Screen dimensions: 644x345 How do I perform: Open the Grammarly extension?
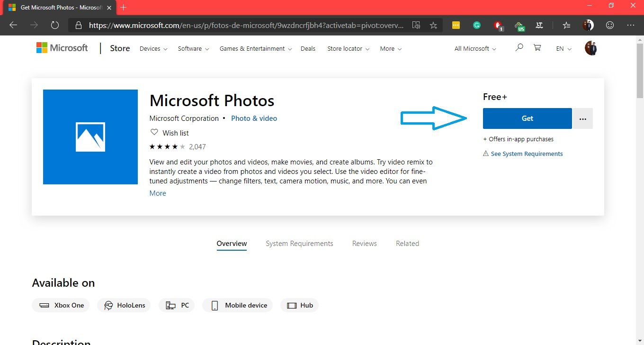tap(477, 25)
